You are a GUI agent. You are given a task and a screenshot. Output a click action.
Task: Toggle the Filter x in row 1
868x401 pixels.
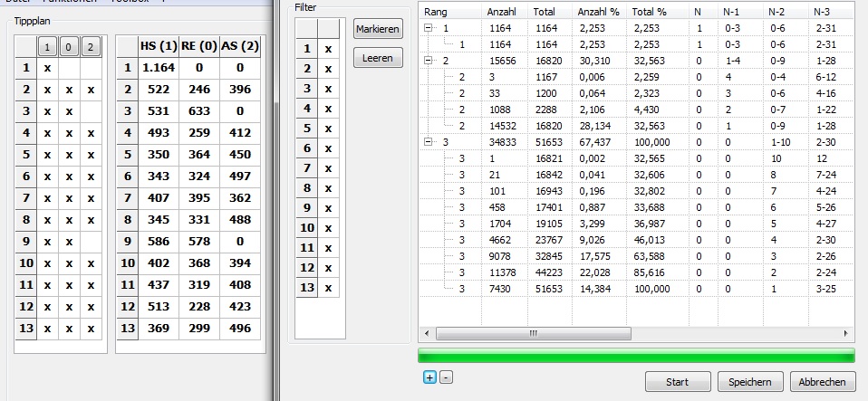(328, 49)
